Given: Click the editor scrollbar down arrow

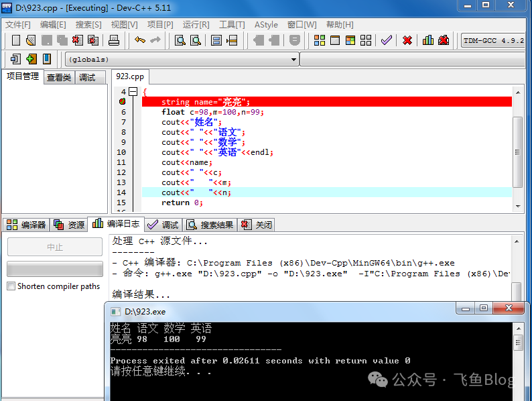Looking at the screenshot, I should pyautogui.click(x=518, y=206).
